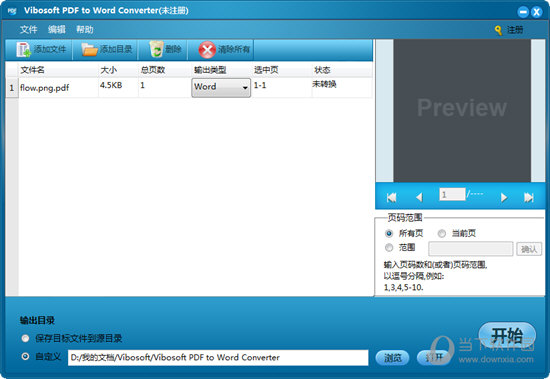Image resolution: width=550 pixels, height=379 pixels.
Task: Click the 清除所有 (clear all) red X button
Action: (222, 50)
